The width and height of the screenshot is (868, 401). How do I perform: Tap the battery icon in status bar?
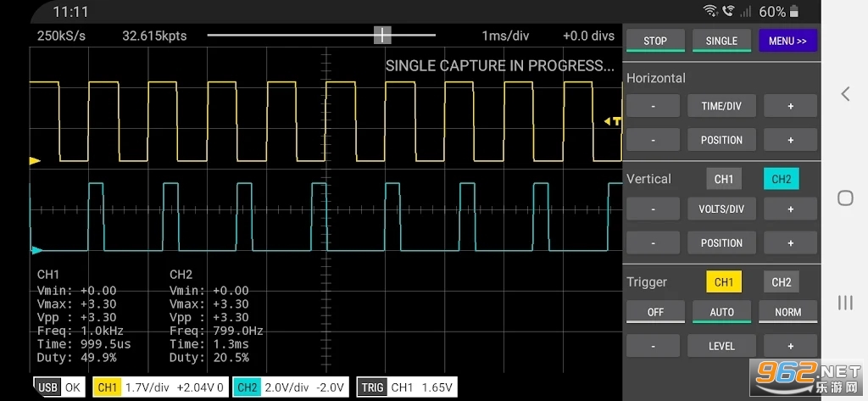(x=794, y=11)
